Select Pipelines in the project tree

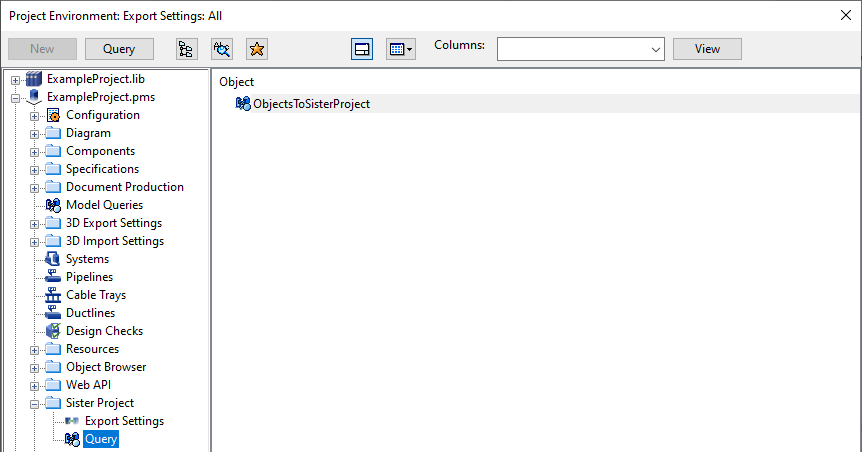point(89,277)
